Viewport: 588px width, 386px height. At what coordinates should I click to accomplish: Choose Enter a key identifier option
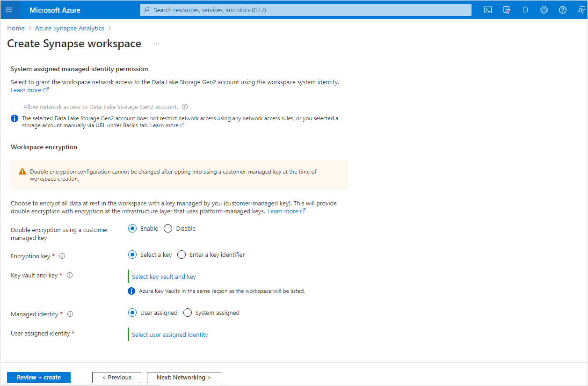(182, 255)
